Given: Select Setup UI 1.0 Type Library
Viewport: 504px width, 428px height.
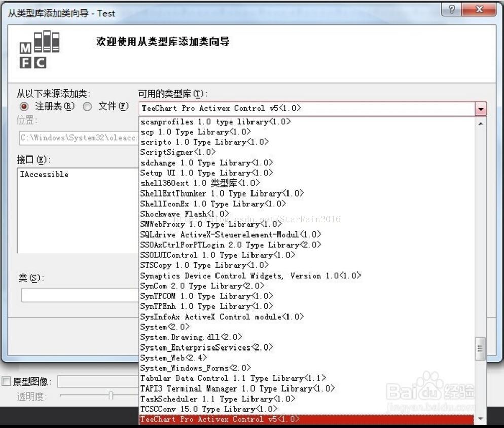Looking at the screenshot, I should pyautogui.click(x=307, y=173).
